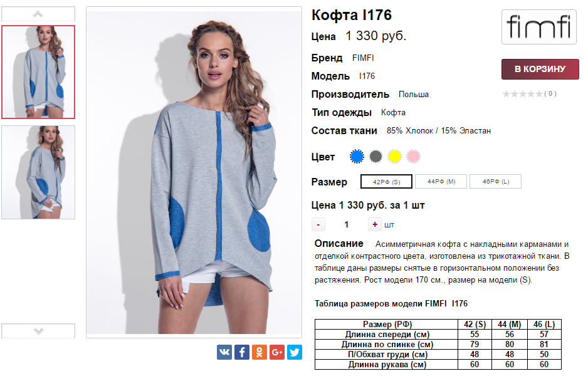Increase quantity with plus button
This screenshot has width=588, height=376.
point(375,224)
